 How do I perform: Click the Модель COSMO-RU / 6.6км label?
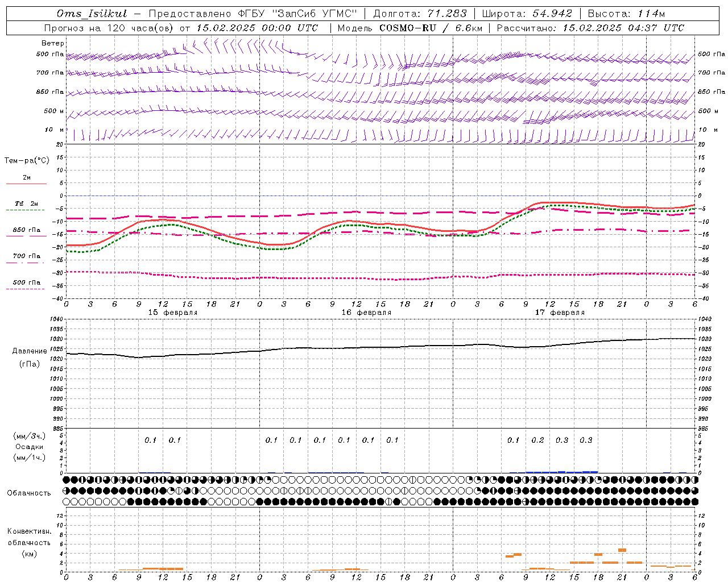click(x=410, y=28)
